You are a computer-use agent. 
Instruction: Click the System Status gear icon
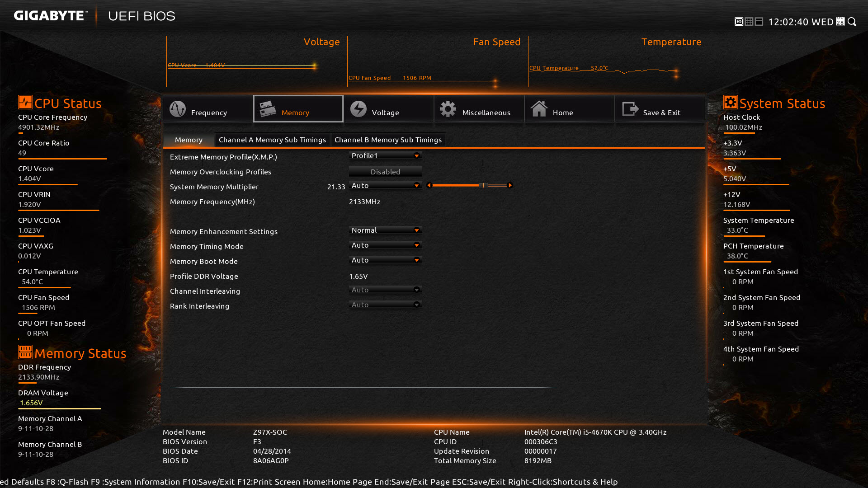click(x=731, y=102)
